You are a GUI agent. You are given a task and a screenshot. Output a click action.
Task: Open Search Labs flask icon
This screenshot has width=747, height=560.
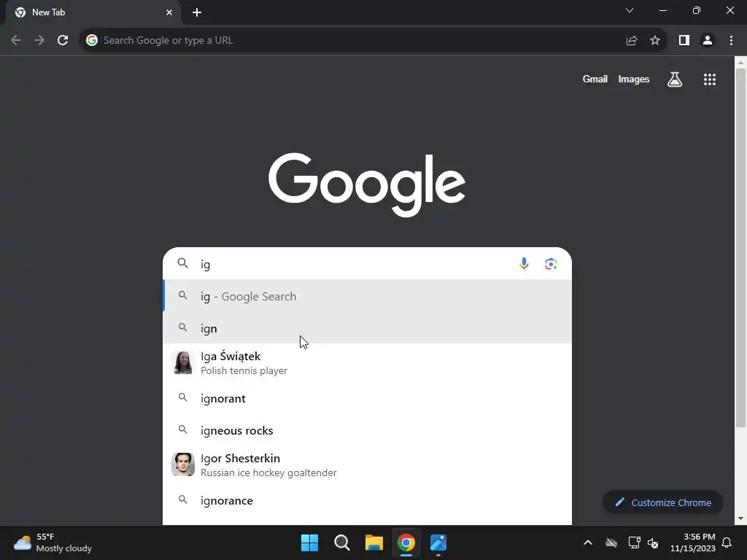coord(675,79)
